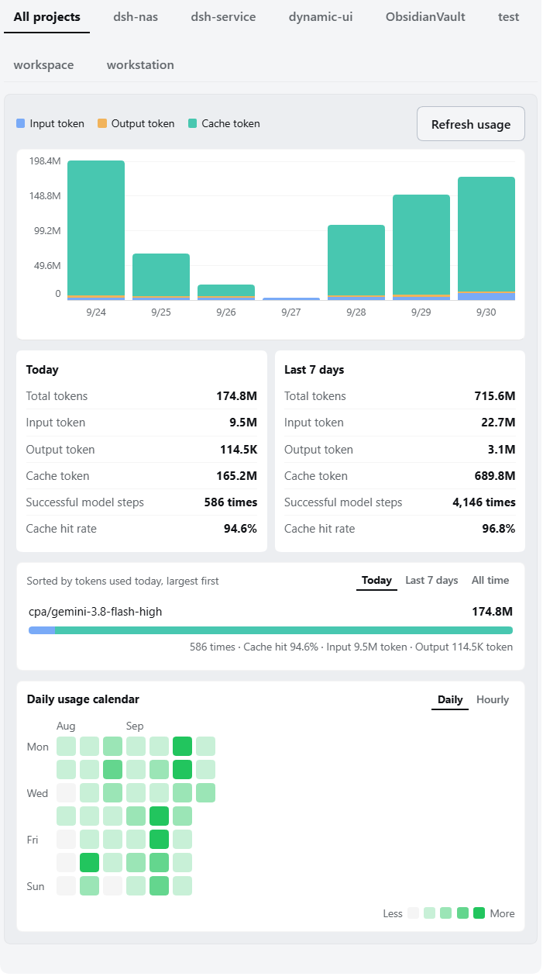The image size is (543, 980).
Task: Open the dsh-nas project tab
Action: pyautogui.click(x=136, y=16)
